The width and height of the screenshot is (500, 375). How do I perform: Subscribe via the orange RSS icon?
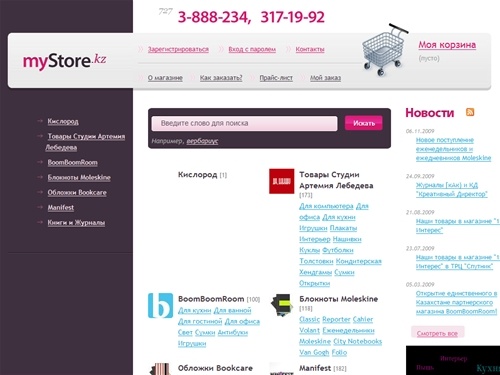(x=470, y=112)
